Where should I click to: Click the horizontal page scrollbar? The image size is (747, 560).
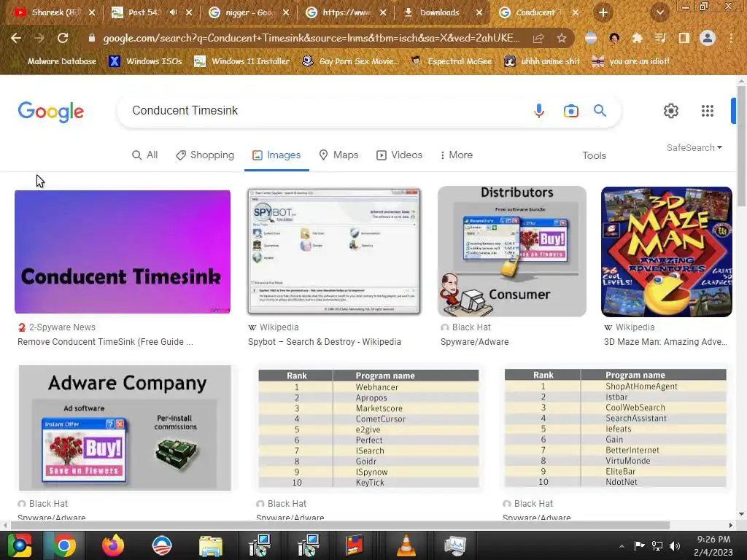(340, 525)
